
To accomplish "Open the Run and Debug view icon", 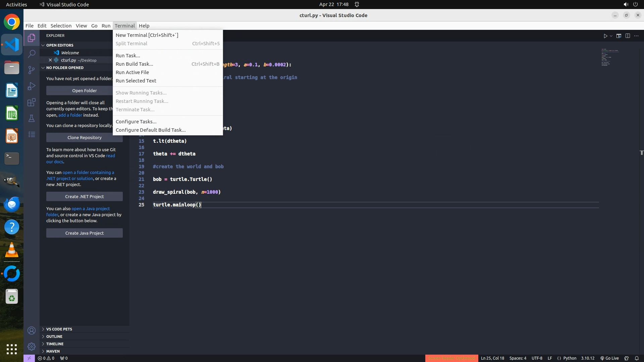I will [x=32, y=86].
